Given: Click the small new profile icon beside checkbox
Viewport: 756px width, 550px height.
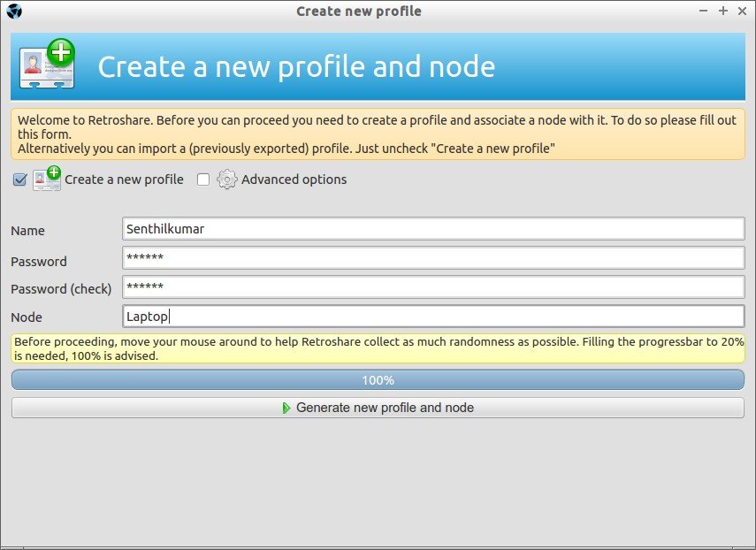Looking at the screenshot, I should click(x=47, y=179).
